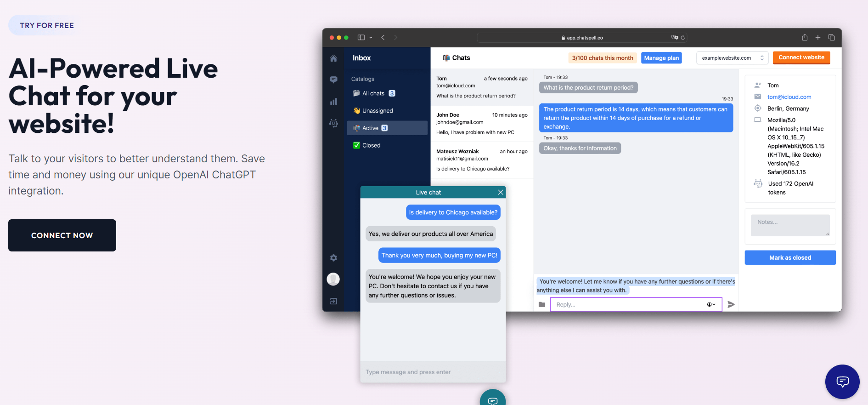The image size is (868, 405).
Task: Click the Reply input field
Action: [x=636, y=304]
